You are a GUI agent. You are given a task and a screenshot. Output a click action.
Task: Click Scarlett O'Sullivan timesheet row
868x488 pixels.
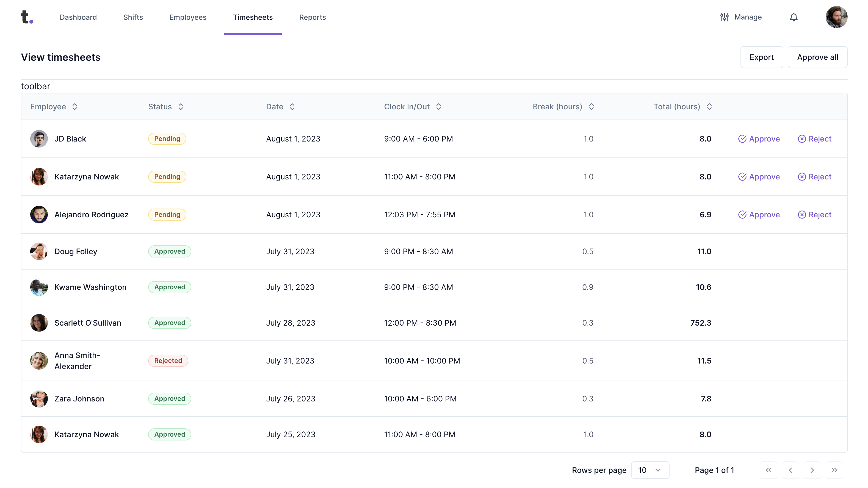click(434, 322)
